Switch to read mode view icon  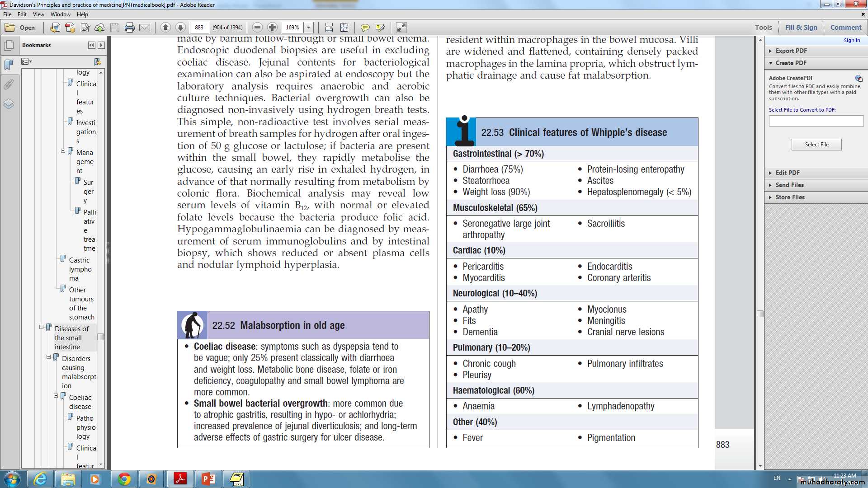[401, 28]
